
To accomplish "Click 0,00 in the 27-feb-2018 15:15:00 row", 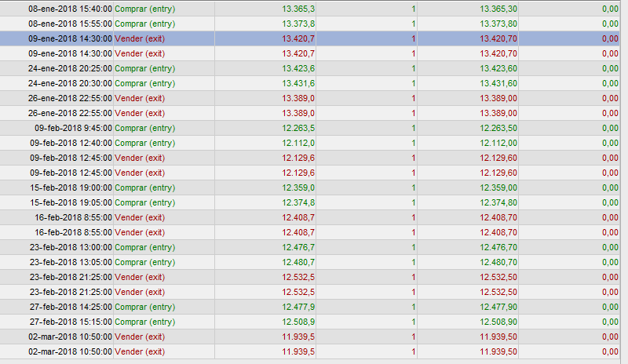I will 611,322.
